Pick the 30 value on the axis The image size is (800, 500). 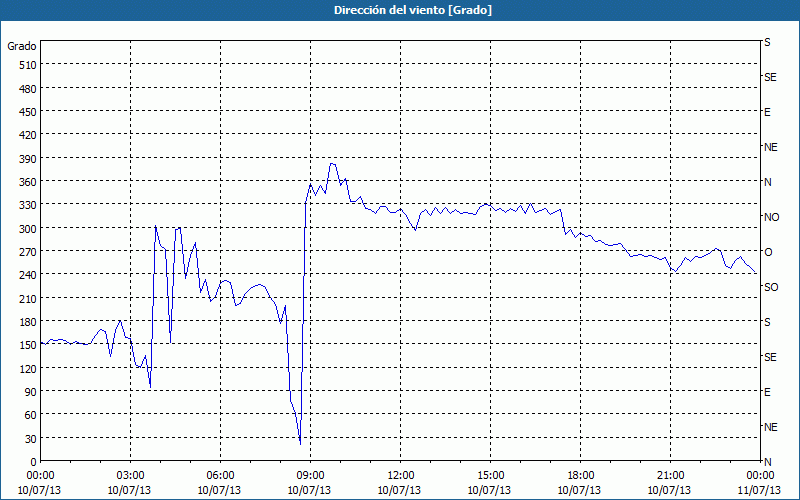tap(31, 438)
